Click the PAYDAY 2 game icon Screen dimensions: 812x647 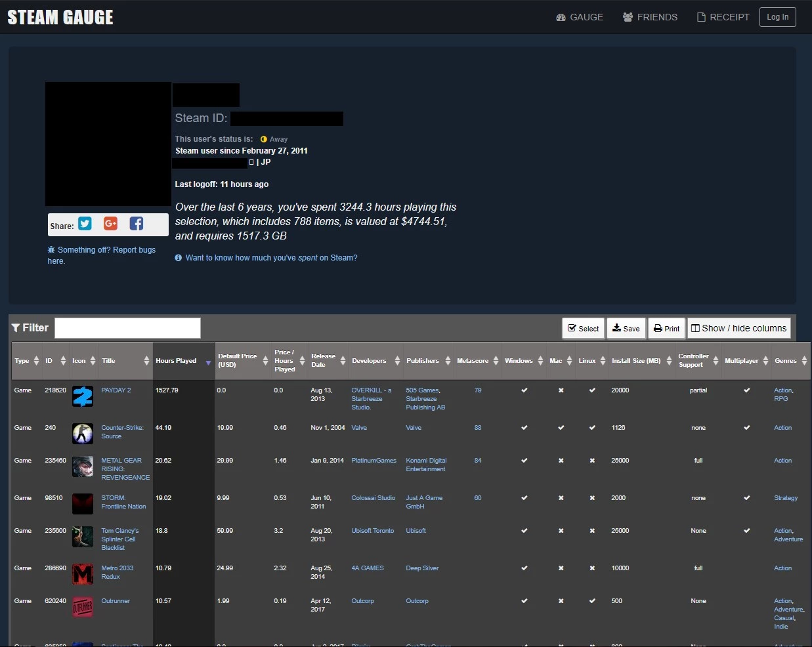(x=83, y=396)
